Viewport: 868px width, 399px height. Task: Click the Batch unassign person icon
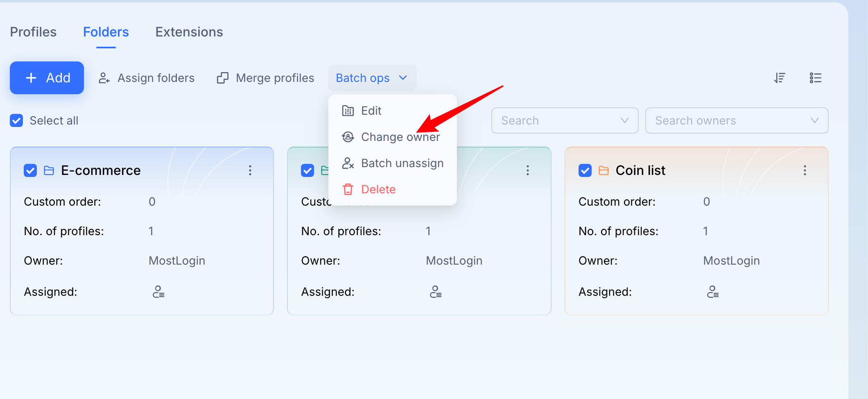pos(348,163)
